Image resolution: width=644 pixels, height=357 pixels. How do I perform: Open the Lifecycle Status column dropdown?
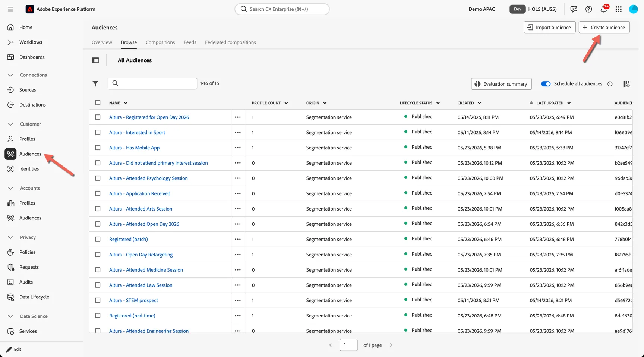point(438,103)
